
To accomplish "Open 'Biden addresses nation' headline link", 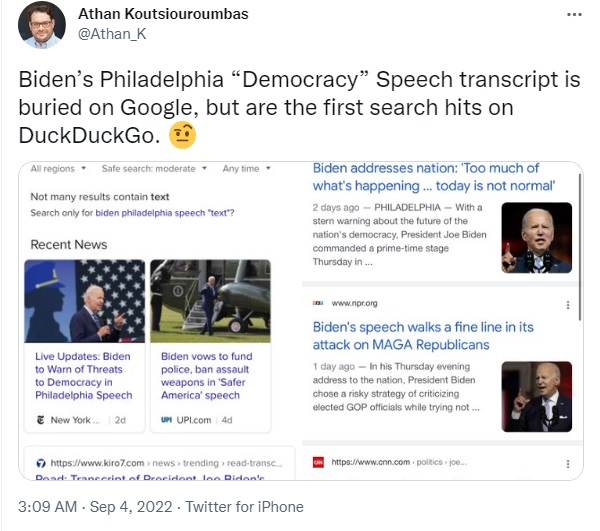I will 434,177.
